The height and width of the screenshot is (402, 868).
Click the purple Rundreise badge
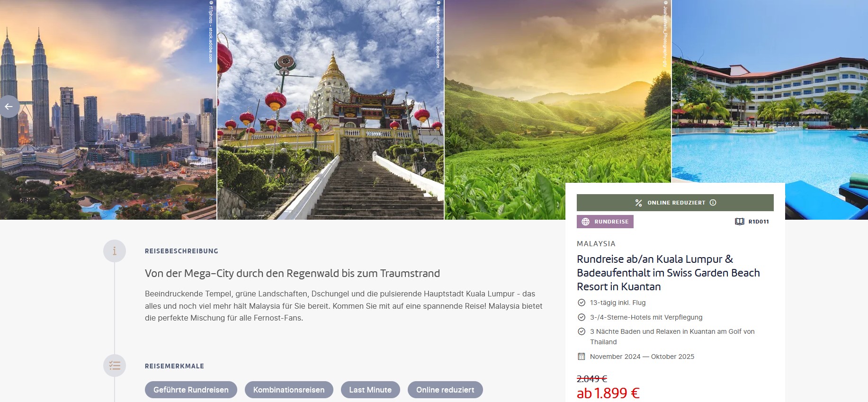[x=605, y=222]
